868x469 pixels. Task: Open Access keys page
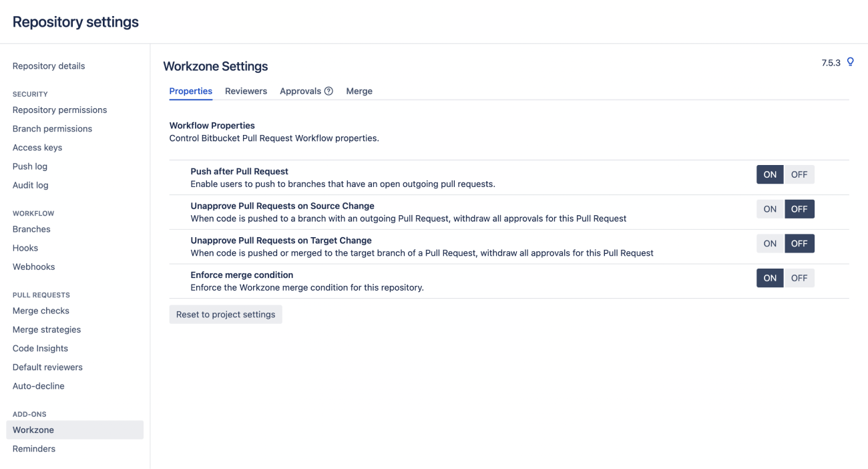tap(37, 148)
